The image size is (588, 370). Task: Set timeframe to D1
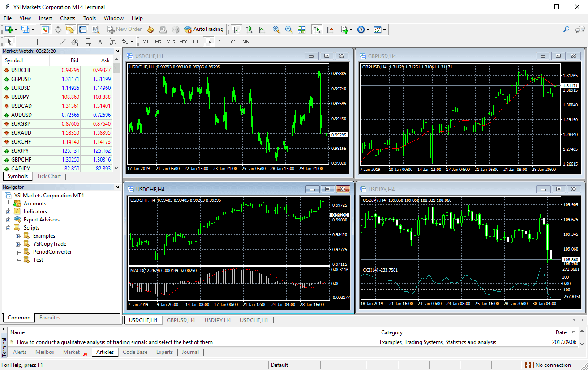(221, 42)
